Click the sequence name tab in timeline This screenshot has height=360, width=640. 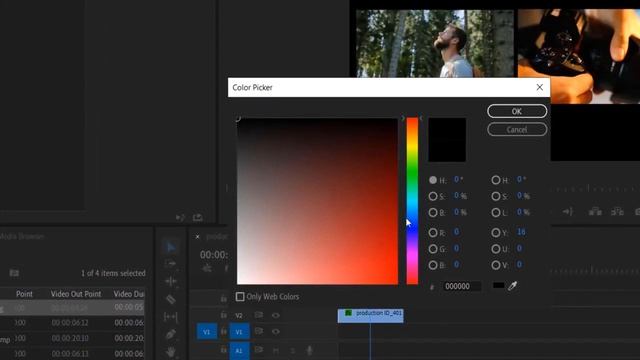[217, 237]
